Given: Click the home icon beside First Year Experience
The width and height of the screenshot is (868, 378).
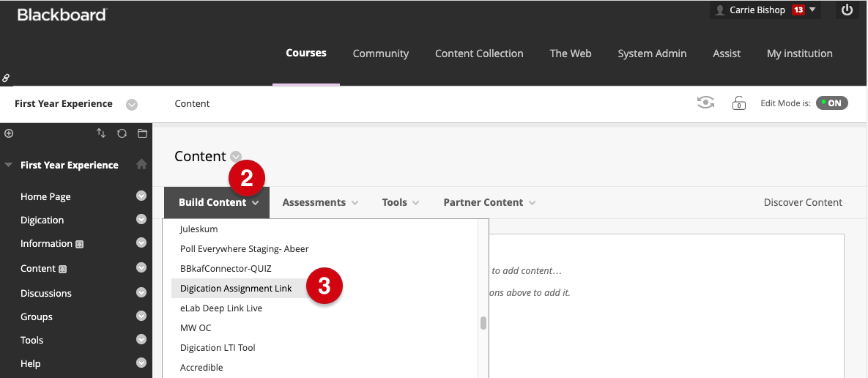Looking at the screenshot, I should [141, 165].
